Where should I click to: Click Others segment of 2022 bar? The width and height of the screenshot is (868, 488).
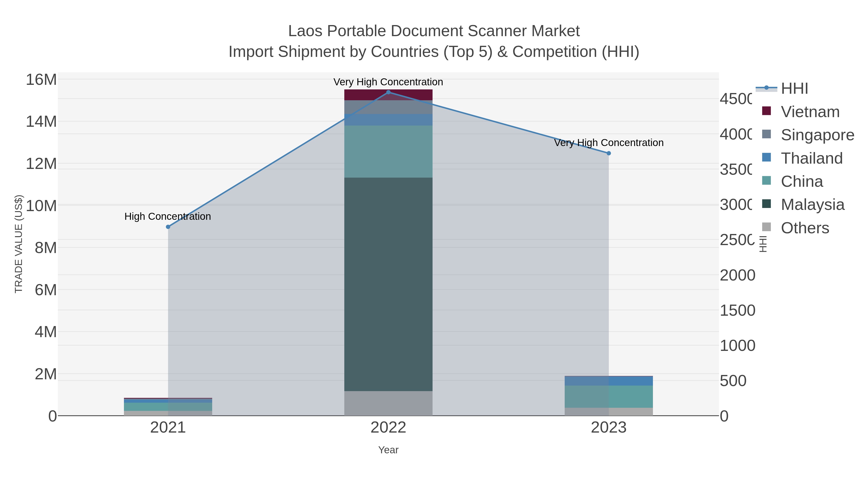coord(388,403)
